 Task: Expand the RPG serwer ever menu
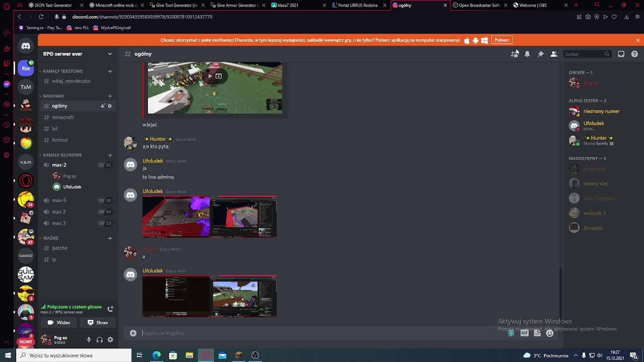(x=78, y=54)
